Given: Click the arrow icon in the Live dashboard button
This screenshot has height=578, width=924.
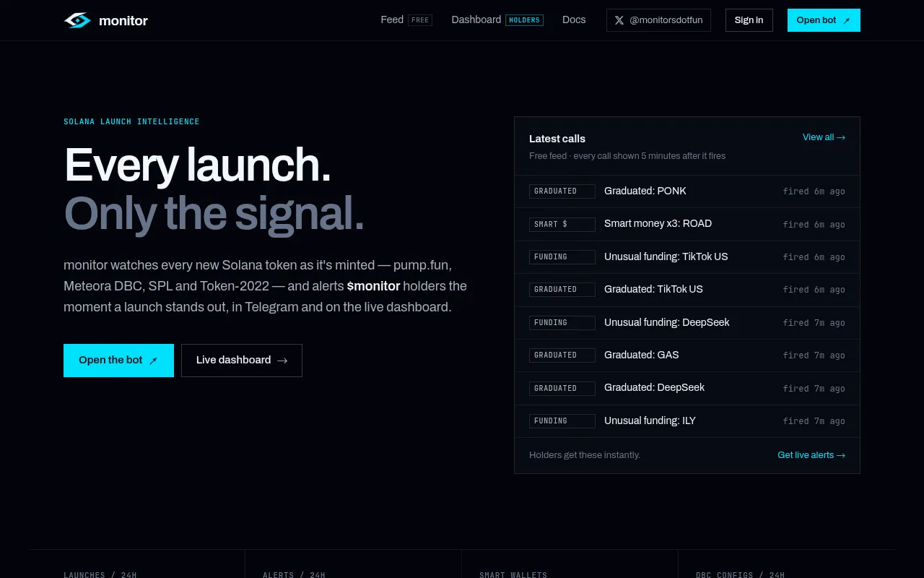Looking at the screenshot, I should pos(282,361).
